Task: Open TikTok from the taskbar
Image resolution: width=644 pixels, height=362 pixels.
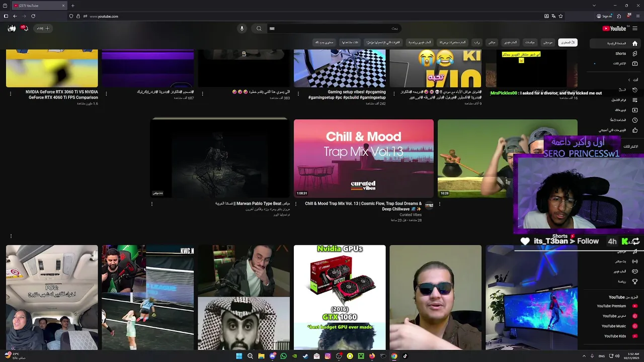Action: [x=405, y=356]
